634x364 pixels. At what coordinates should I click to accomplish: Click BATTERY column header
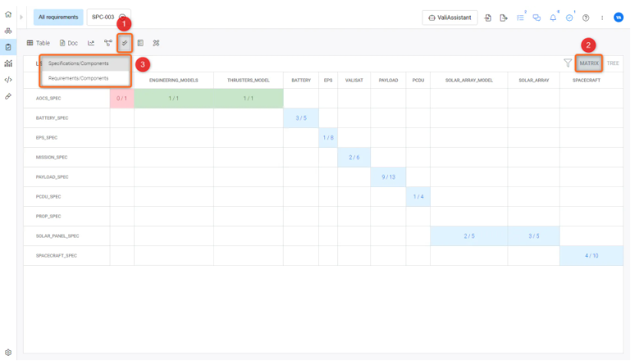coord(301,80)
